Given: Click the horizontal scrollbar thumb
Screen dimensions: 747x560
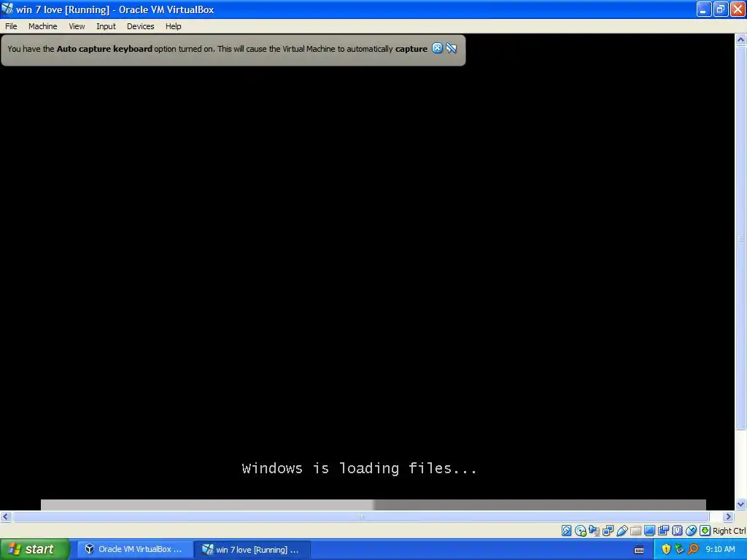Looking at the screenshot, I should click(361, 516).
